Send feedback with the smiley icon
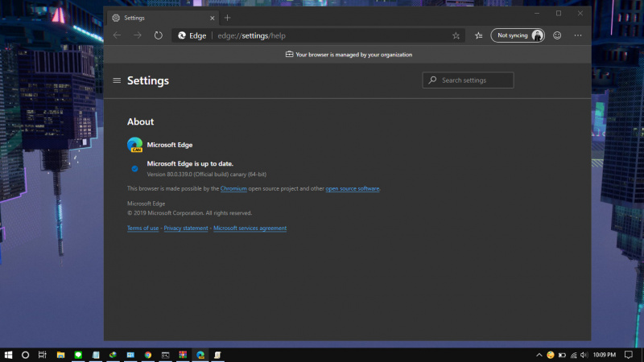Image resolution: width=644 pixels, height=362 pixels. (557, 35)
